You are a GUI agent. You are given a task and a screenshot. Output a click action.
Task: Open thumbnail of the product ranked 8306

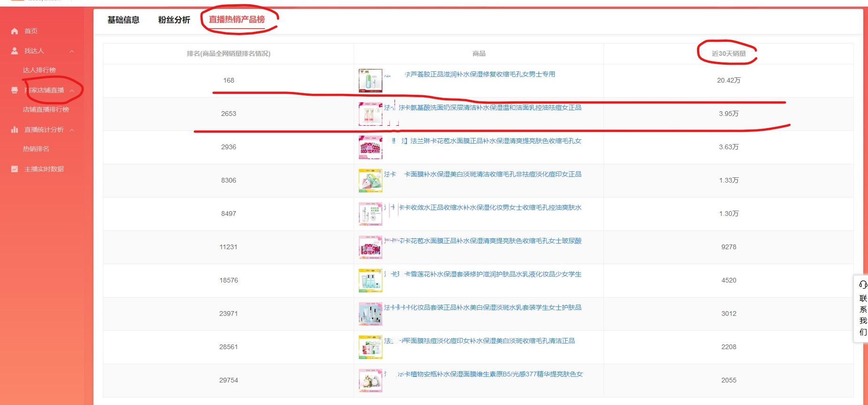tap(370, 181)
